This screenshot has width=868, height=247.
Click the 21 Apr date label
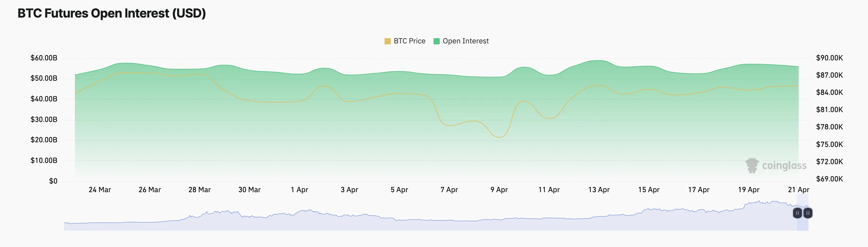(798, 190)
